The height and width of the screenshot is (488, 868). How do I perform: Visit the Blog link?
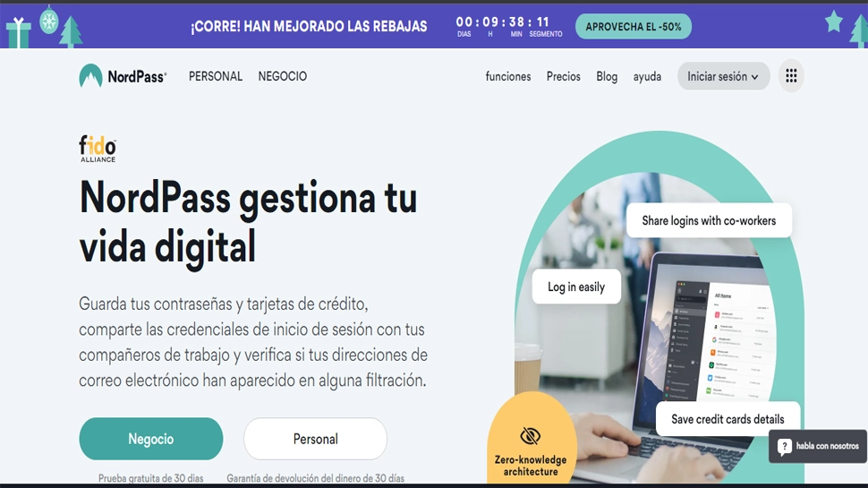pyautogui.click(x=607, y=76)
